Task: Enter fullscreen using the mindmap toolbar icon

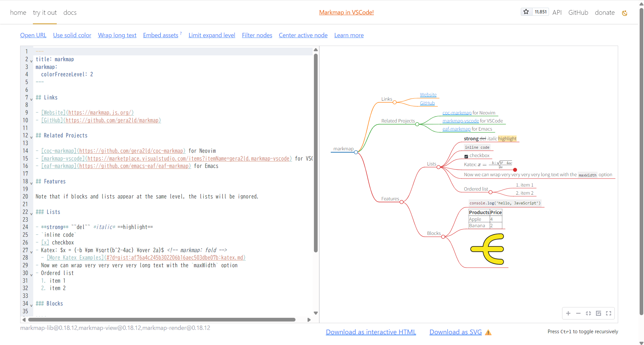Action: coord(608,313)
